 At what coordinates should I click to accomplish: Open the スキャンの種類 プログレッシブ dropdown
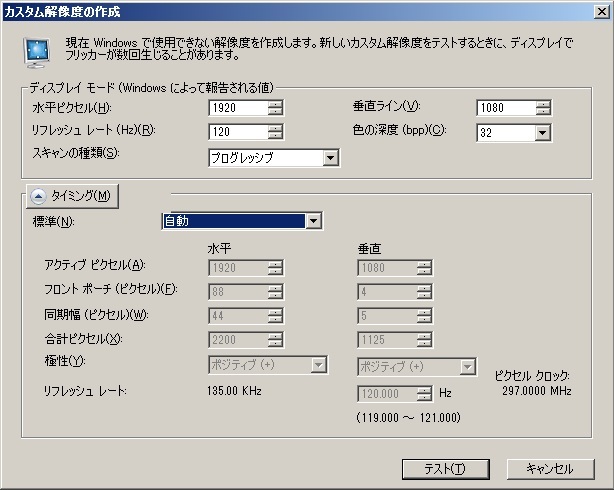(330, 157)
